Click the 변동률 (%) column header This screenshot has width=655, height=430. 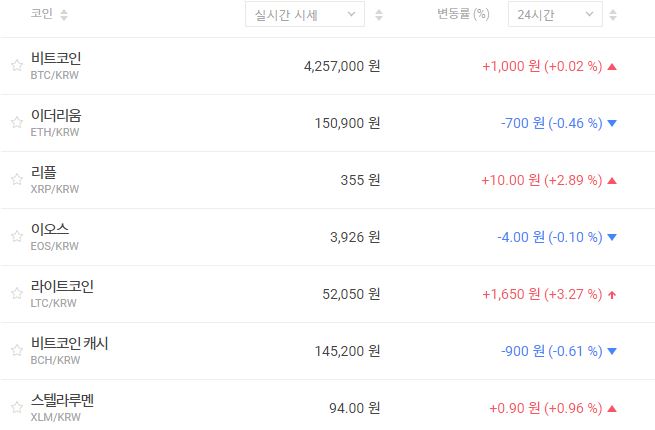click(463, 15)
